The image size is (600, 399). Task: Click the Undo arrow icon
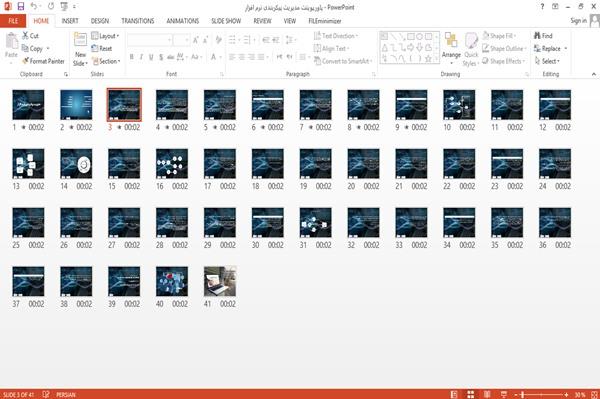point(33,6)
